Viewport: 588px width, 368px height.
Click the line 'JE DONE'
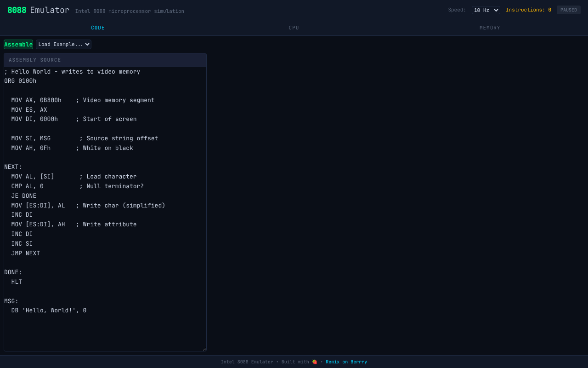(24, 196)
